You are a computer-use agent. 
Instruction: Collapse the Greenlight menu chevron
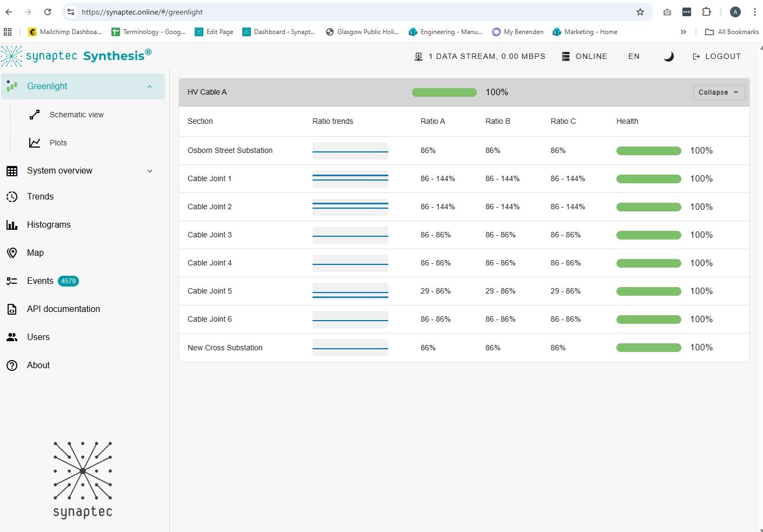150,87
